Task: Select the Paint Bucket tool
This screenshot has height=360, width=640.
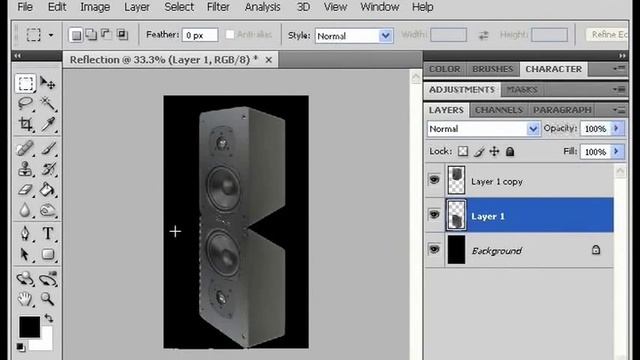Action: (47, 189)
